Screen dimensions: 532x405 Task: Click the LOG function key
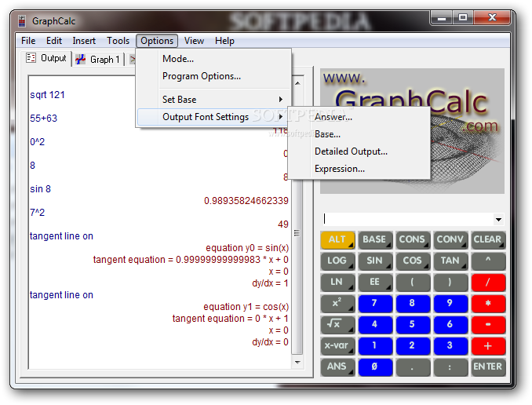337,261
